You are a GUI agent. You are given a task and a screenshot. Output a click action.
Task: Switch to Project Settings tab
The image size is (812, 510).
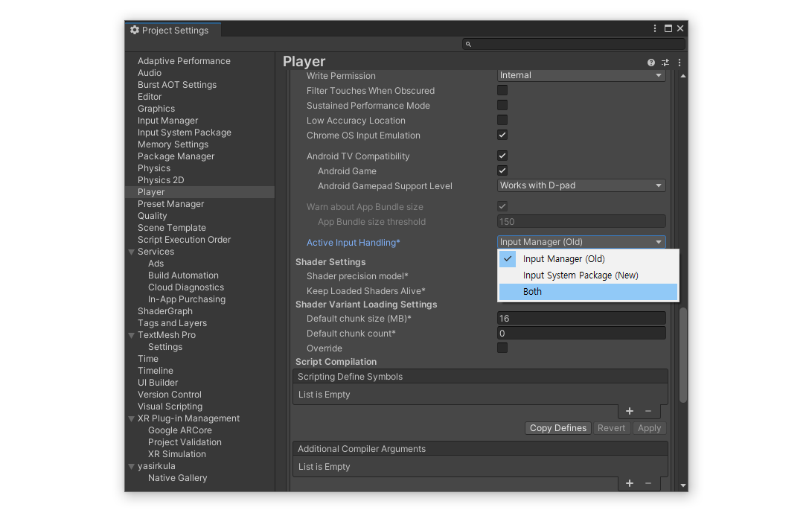tap(173, 30)
